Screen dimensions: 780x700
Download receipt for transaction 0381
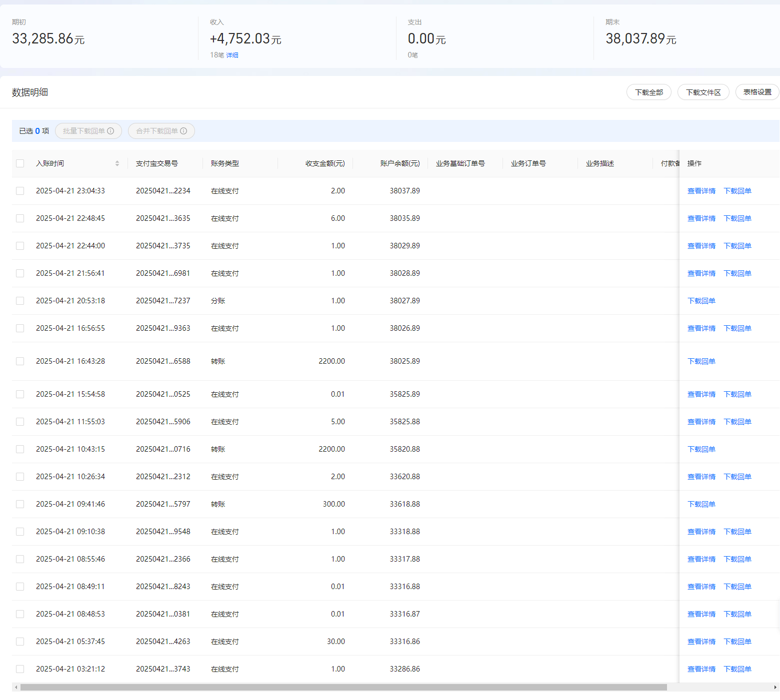[737, 614]
